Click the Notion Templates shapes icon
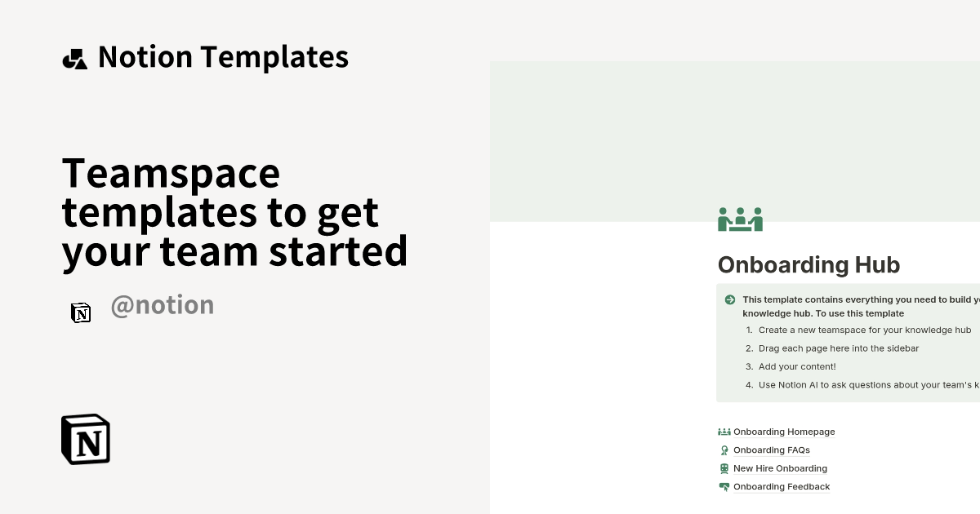Image resolution: width=980 pixels, height=514 pixels. (x=74, y=59)
